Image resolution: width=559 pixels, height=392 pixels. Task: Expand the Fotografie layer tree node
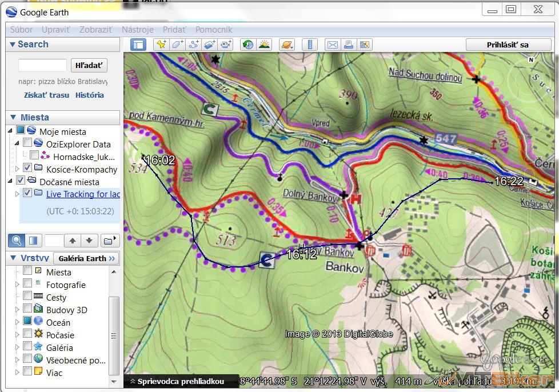coord(17,285)
